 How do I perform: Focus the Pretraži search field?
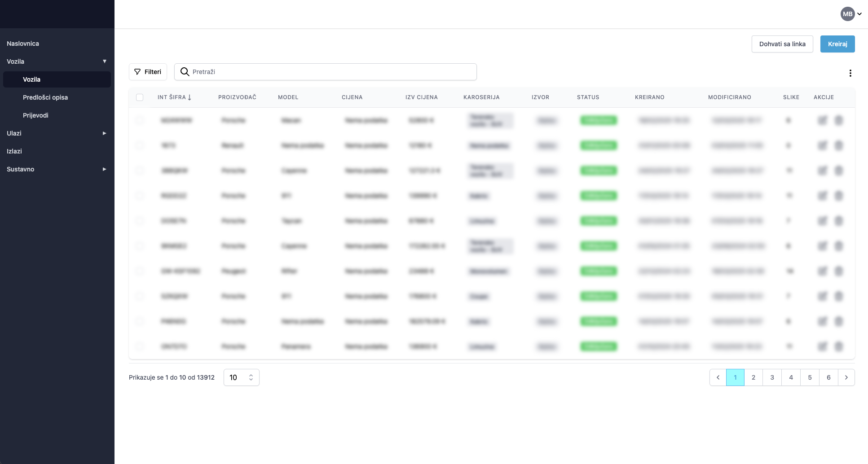tap(332, 72)
